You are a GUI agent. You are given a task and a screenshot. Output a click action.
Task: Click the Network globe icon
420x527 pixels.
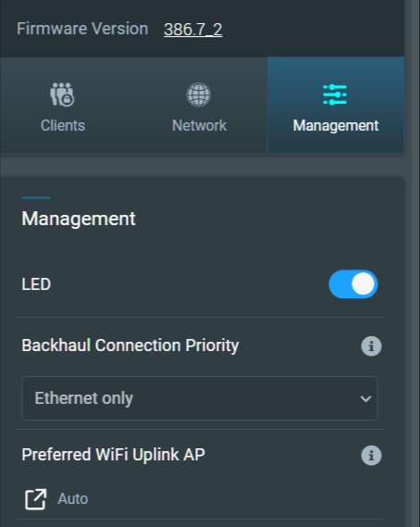198,94
